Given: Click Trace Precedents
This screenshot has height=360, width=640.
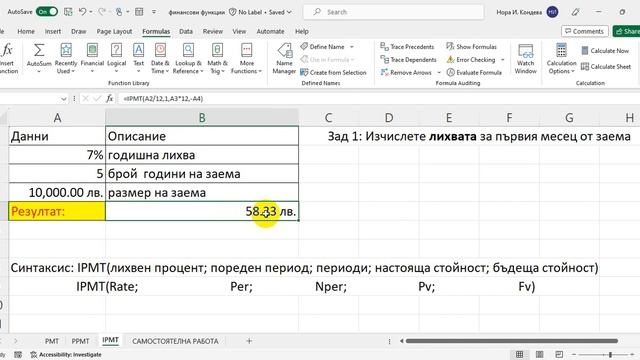Looking at the screenshot, I should pyautogui.click(x=407, y=47).
